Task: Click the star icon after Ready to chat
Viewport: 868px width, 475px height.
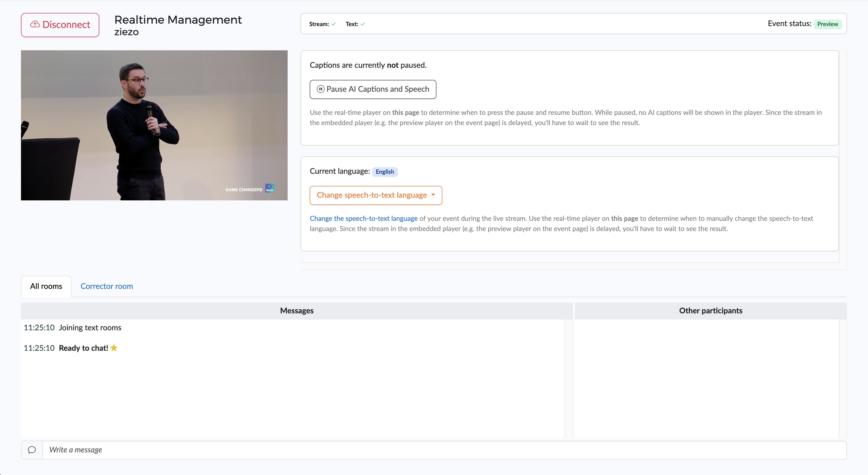Action: (x=114, y=348)
